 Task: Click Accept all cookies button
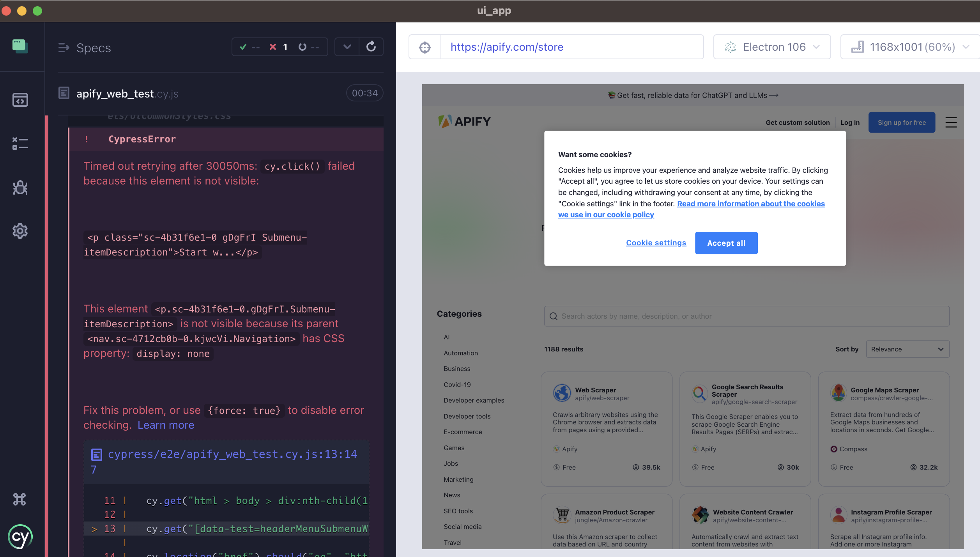pos(726,243)
